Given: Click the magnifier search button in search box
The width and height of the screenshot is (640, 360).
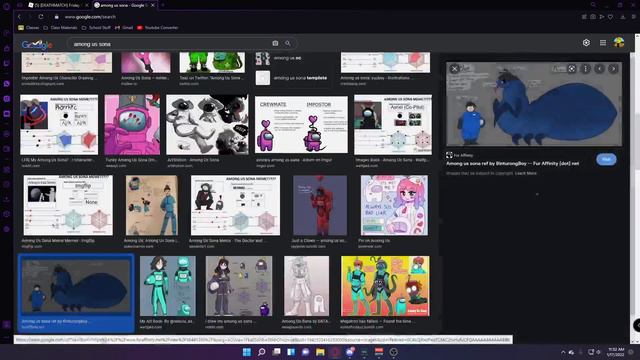Looking at the screenshot, I should tap(288, 43).
